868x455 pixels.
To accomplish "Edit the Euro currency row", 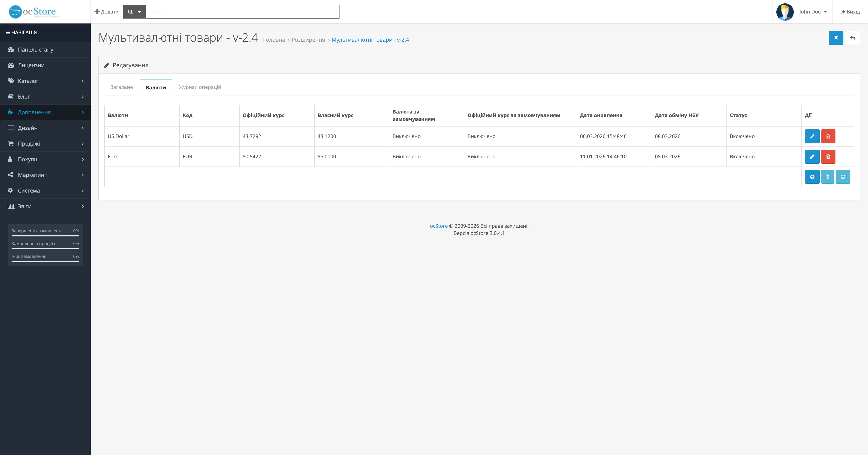I will [x=812, y=157].
